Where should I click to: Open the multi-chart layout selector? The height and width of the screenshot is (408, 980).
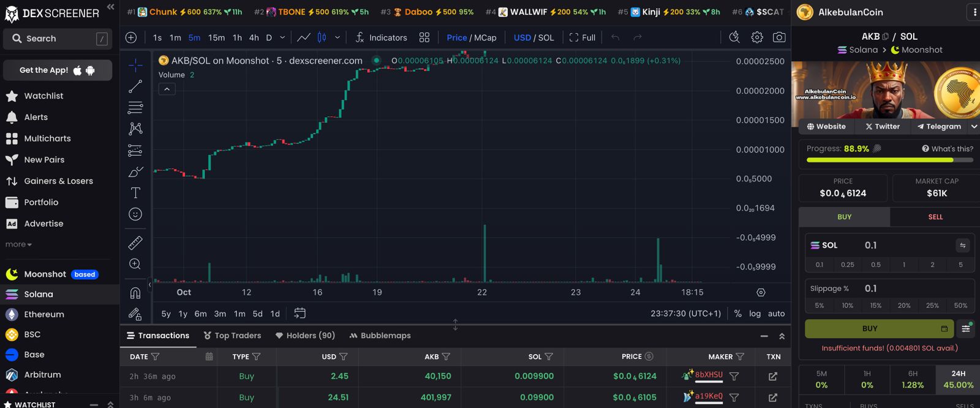[424, 37]
